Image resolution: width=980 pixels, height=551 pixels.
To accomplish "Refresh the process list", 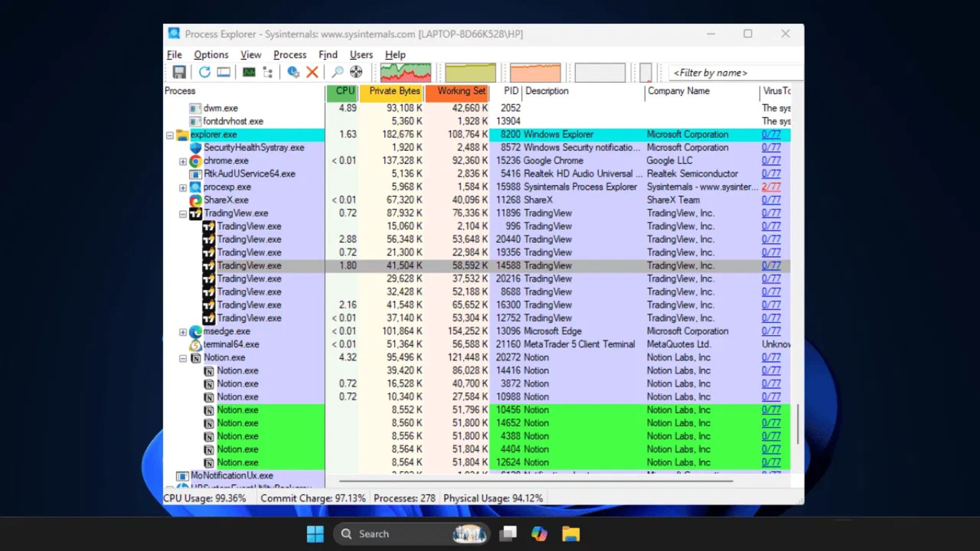I will (204, 72).
